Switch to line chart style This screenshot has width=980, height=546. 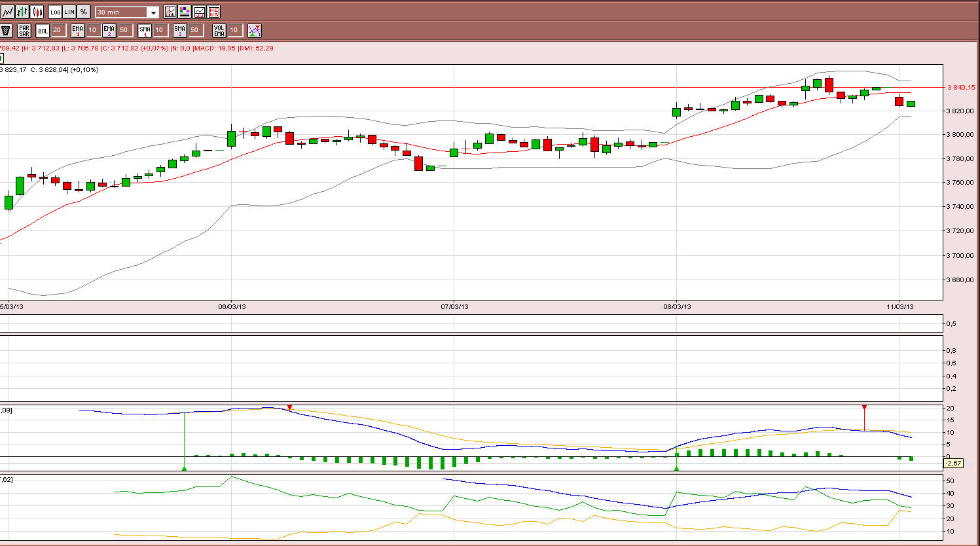coord(8,12)
